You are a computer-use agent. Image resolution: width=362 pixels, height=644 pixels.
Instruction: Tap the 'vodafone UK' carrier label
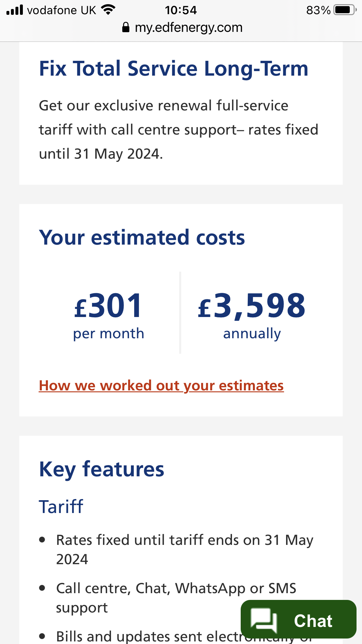[x=61, y=10]
